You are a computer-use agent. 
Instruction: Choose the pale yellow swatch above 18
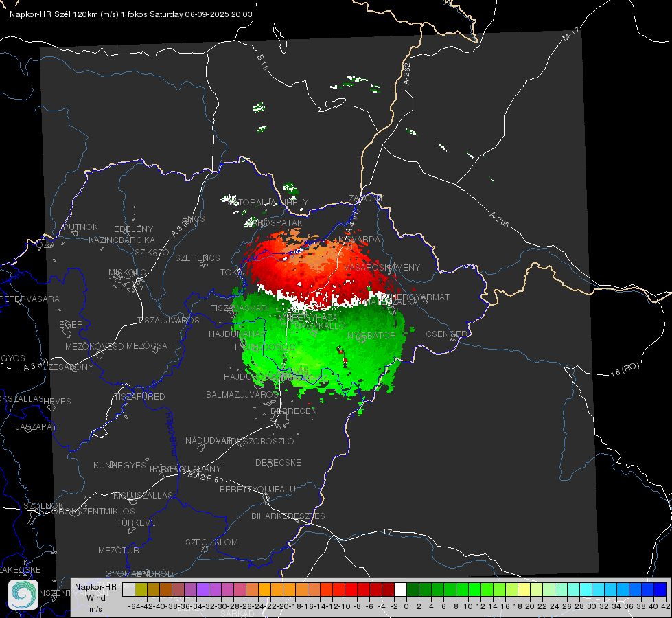[524, 589]
